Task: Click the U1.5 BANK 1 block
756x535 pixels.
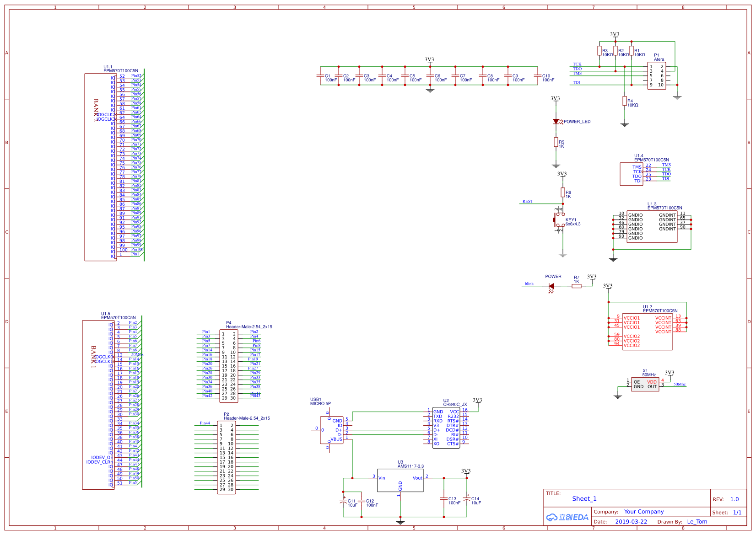Action: [x=98, y=405]
